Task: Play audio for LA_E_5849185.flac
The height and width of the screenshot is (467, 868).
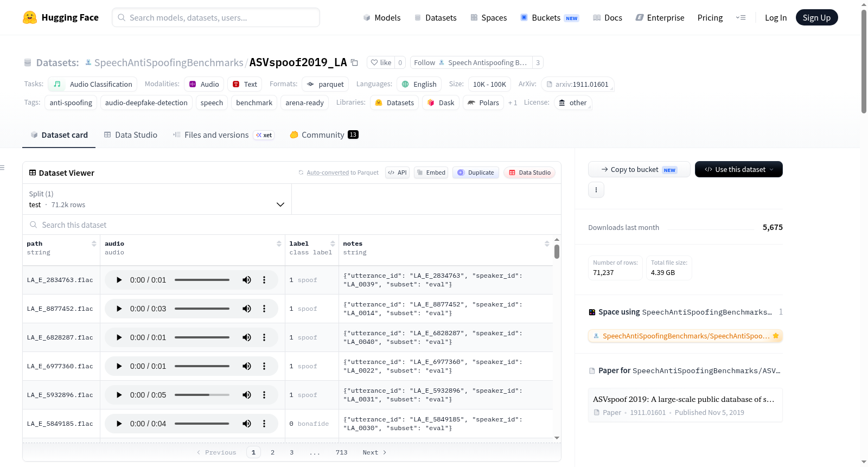Action: coord(119,424)
